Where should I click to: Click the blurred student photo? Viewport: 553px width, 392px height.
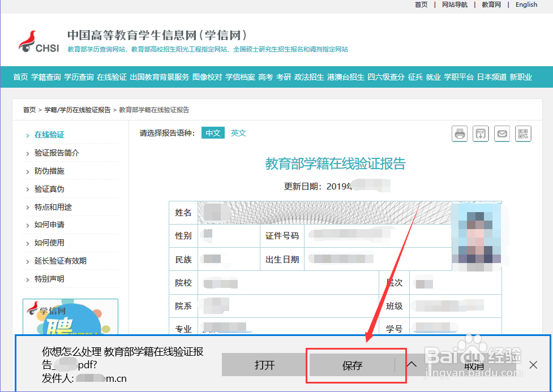coord(477,236)
